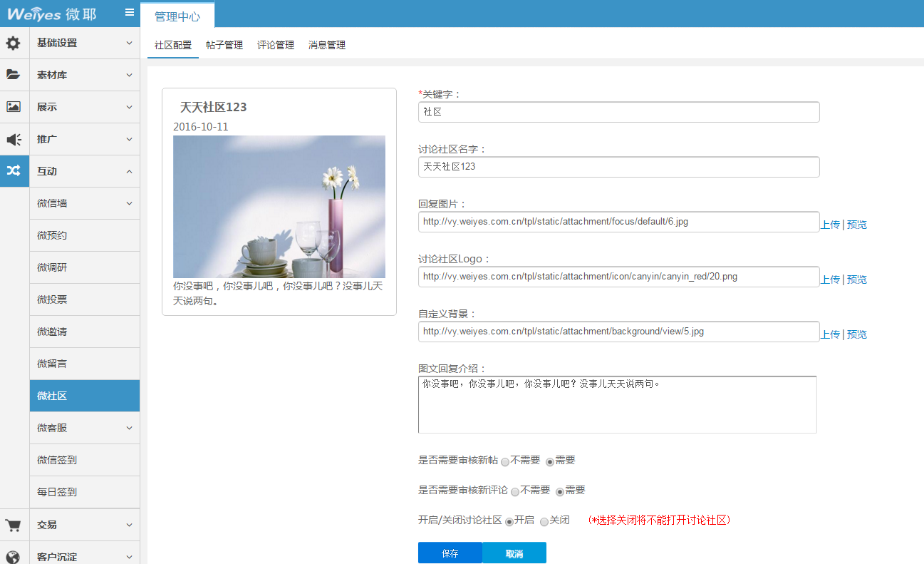Click the gear icon for 基础设置
924x564 pixels.
(x=14, y=43)
